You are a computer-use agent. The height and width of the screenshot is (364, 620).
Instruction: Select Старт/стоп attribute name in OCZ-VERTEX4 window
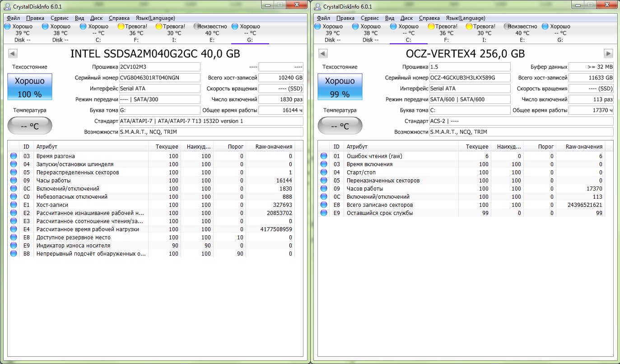361,173
